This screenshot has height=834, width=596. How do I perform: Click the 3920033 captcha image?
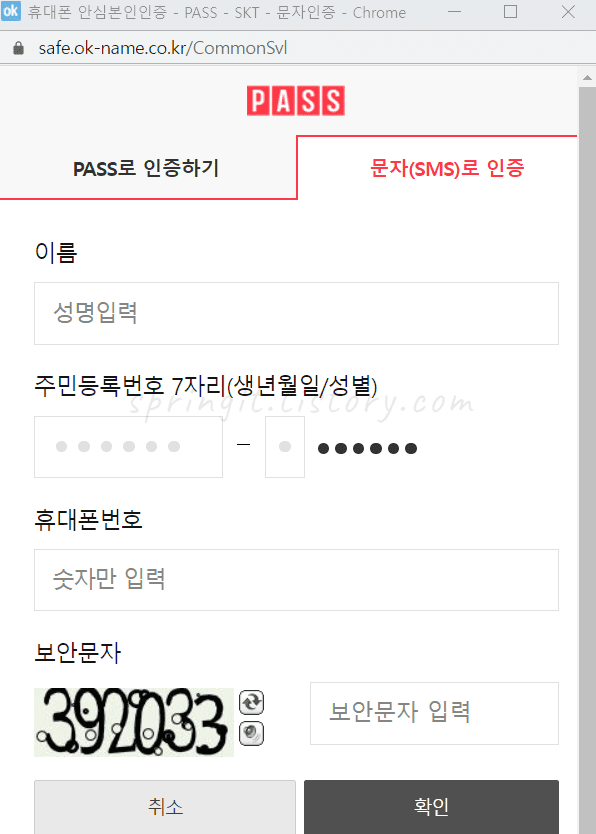tap(134, 722)
